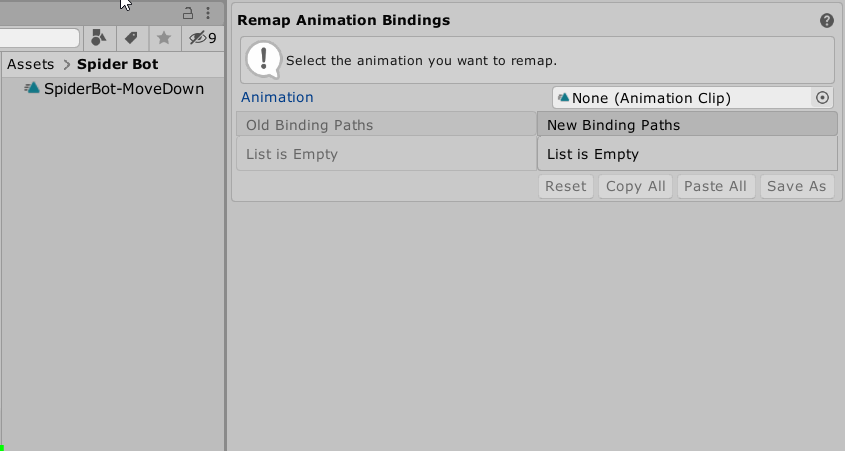Viewport: 845px width, 451px height.
Task: Click the exclamation info icon
Action: click(x=264, y=59)
